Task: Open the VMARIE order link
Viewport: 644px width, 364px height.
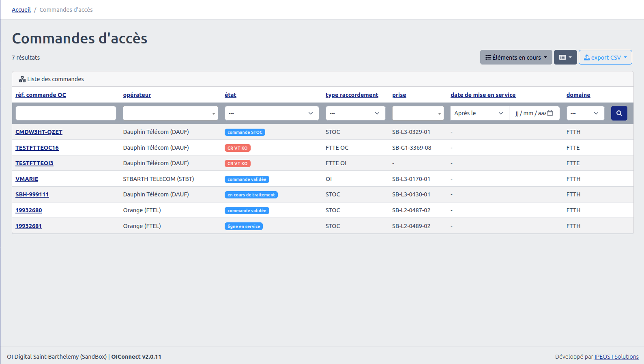Action: pyautogui.click(x=27, y=179)
